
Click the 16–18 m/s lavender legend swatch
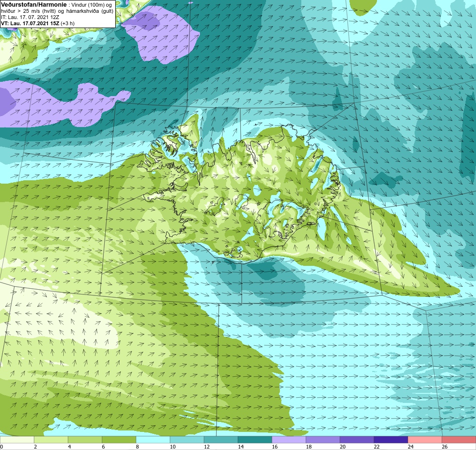click(x=289, y=440)
